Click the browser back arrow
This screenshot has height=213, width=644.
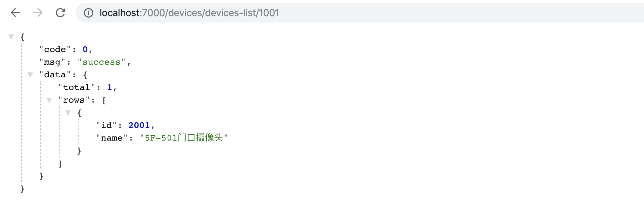click(x=15, y=13)
